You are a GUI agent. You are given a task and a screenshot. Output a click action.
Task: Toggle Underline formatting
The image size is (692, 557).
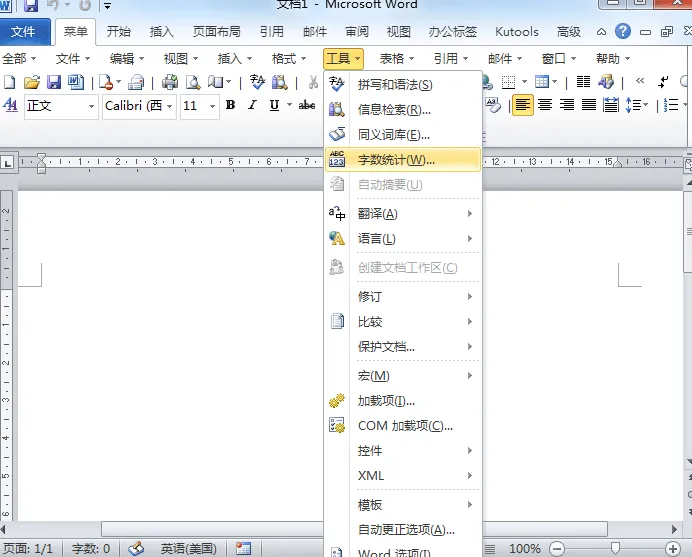[x=274, y=105]
